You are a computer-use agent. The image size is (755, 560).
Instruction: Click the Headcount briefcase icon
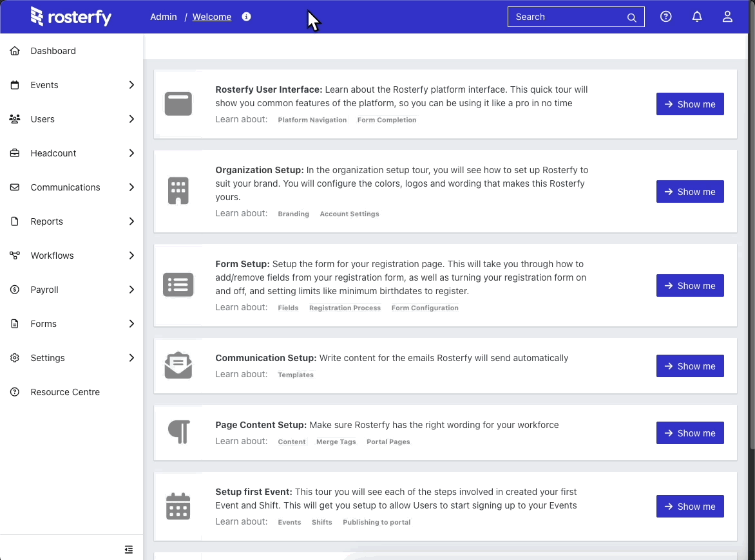[15, 153]
